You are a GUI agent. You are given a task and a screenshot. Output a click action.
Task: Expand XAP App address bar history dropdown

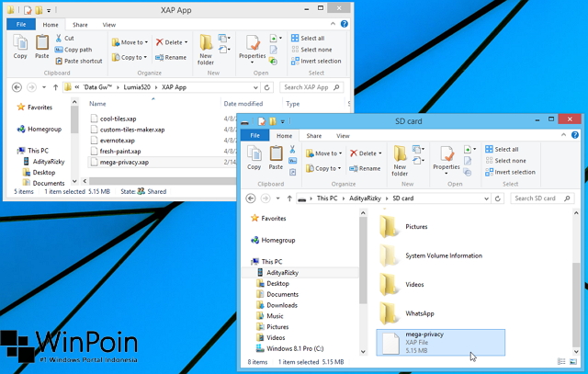coord(255,87)
